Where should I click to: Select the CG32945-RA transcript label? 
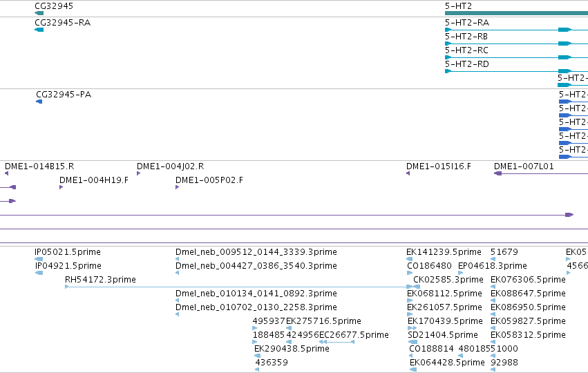[63, 23]
